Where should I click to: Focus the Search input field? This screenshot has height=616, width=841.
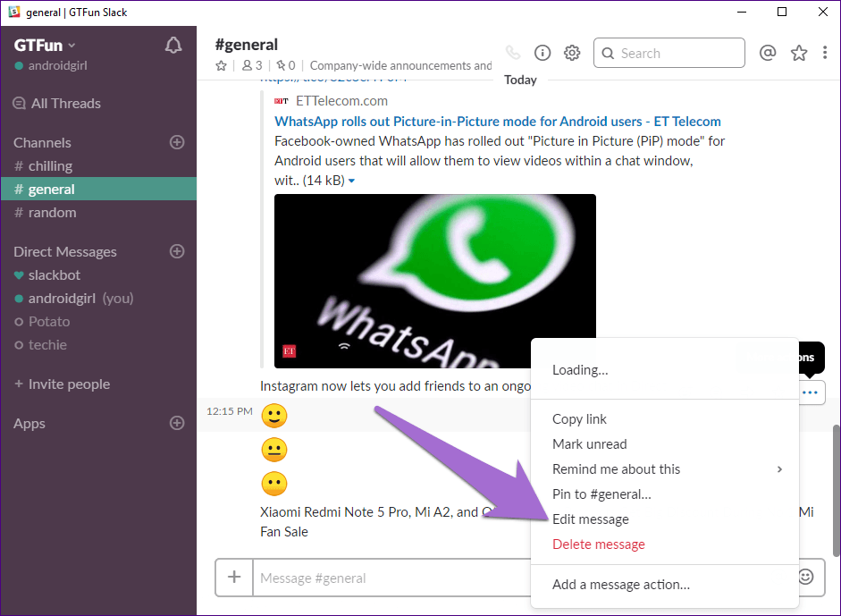click(x=669, y=53)
